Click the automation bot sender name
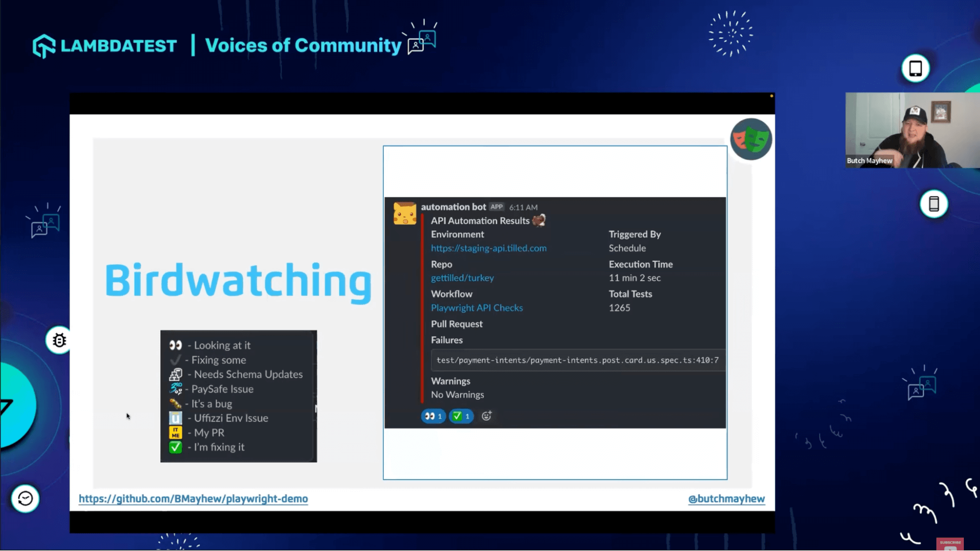Viewport: 980px width, 551px height. point(453,207)
